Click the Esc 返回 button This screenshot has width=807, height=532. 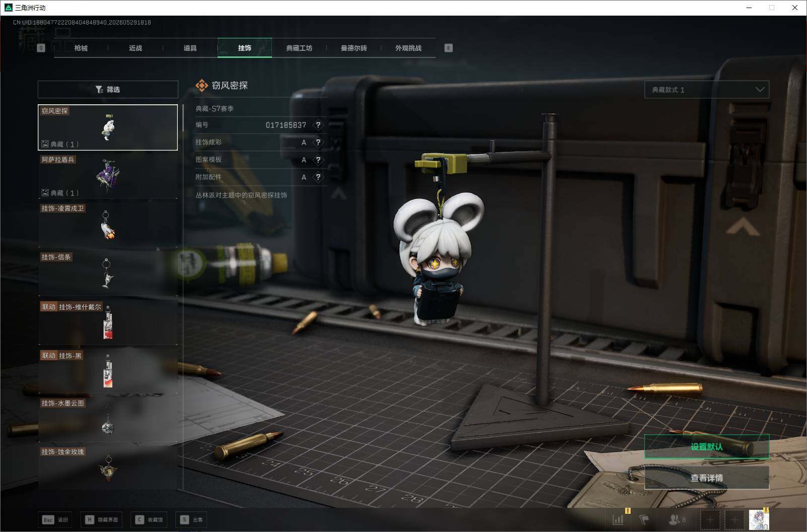[55, 519]
